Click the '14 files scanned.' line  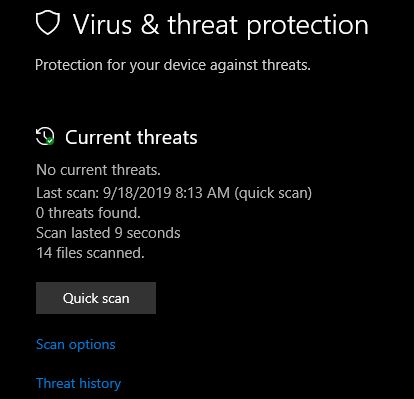click(90, 253)
